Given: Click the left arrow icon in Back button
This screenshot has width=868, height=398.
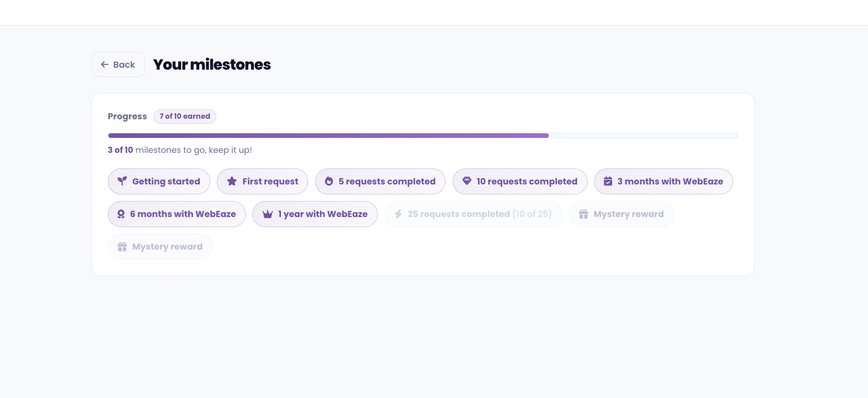Looking at the screenshot, I should (x=104, y=65).
